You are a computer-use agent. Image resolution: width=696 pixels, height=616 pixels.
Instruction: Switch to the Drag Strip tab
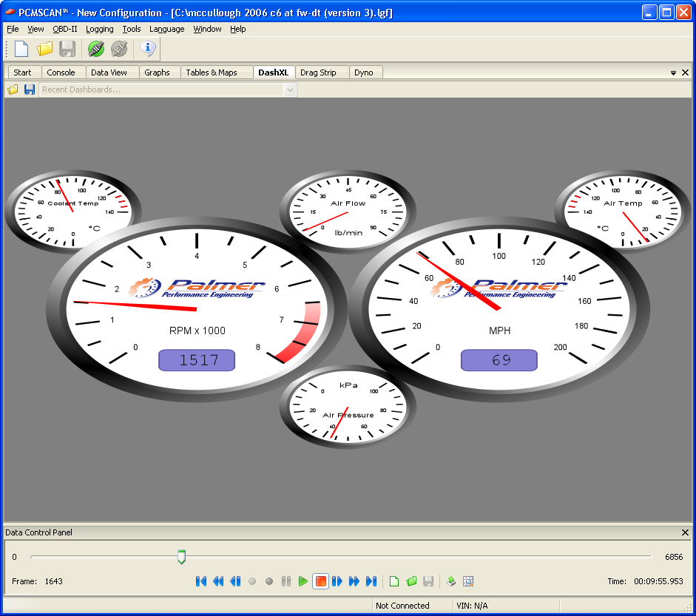318,72
